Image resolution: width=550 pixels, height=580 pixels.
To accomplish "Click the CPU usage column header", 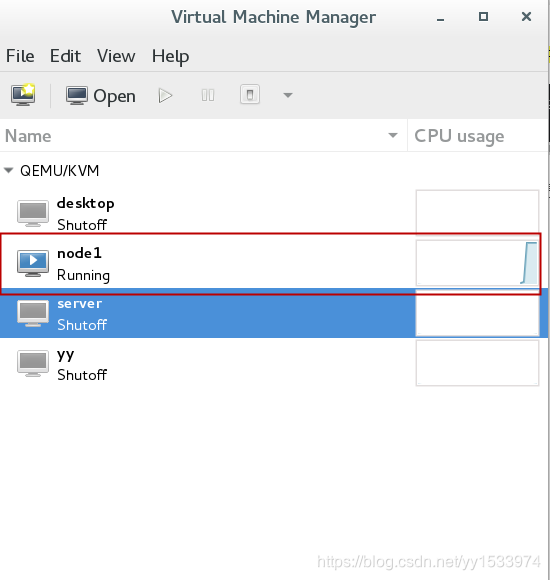I will coord(478,136).
